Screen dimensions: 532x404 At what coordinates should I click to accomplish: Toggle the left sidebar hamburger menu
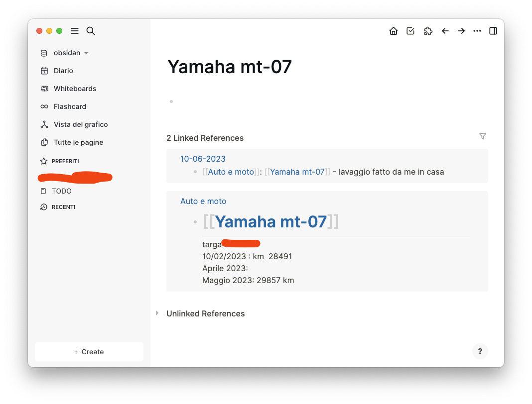tap(75, 31)
